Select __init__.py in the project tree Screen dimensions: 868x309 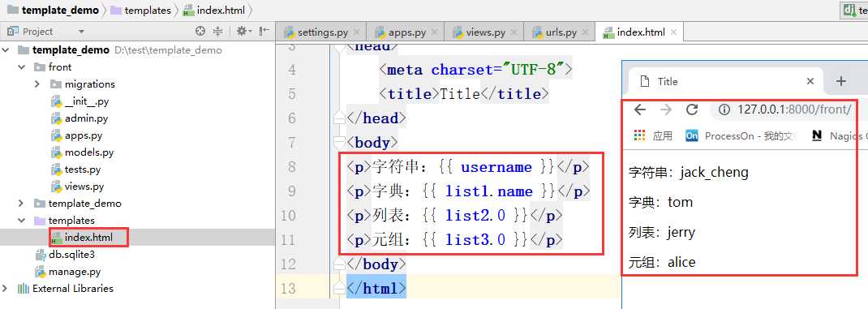tap(79, 101)
